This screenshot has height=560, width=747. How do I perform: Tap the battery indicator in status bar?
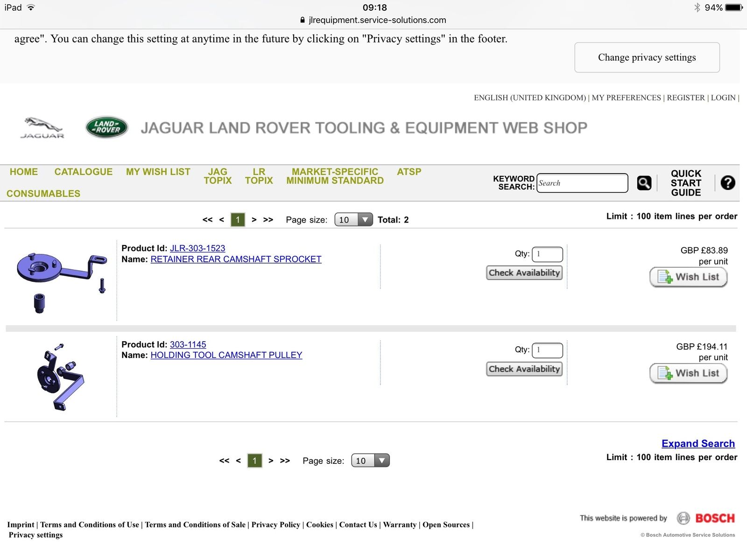point(734,7)
